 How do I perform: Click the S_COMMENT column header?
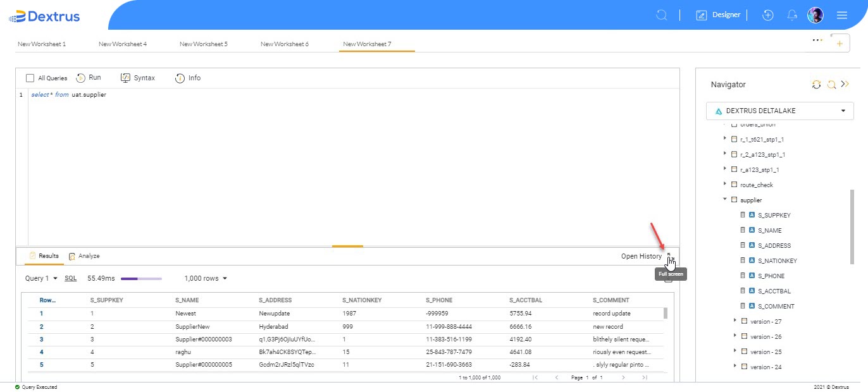tap(611, 300)
